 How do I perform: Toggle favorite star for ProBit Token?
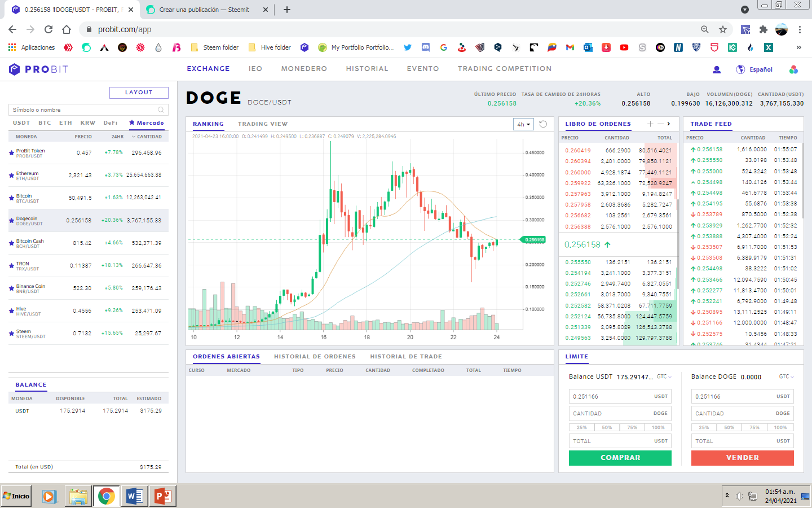coord(12,153)
